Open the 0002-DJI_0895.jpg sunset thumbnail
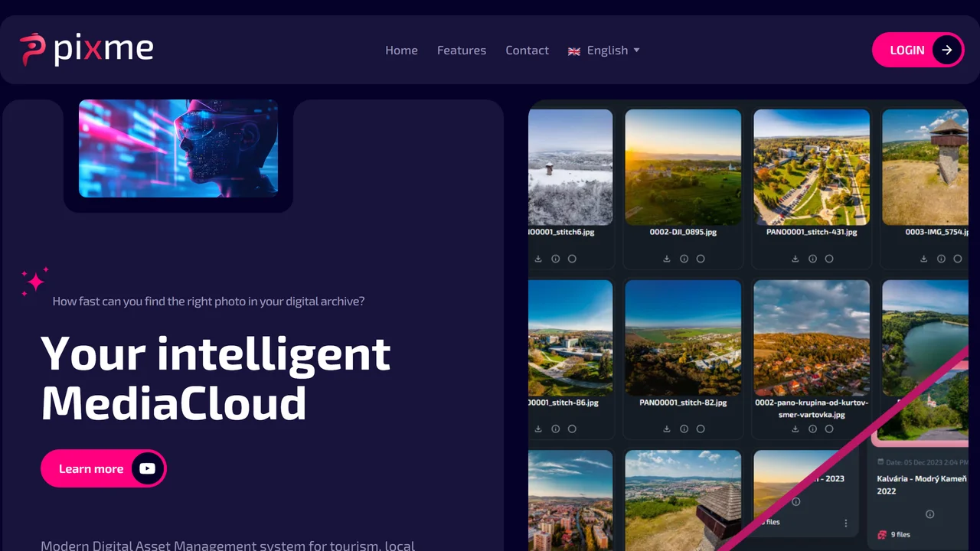 [x=683, y=167]
